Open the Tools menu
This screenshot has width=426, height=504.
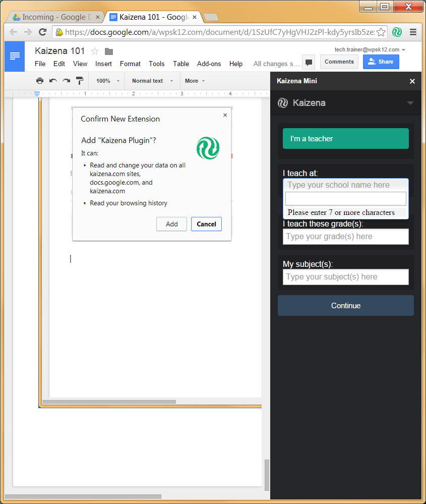156,64
